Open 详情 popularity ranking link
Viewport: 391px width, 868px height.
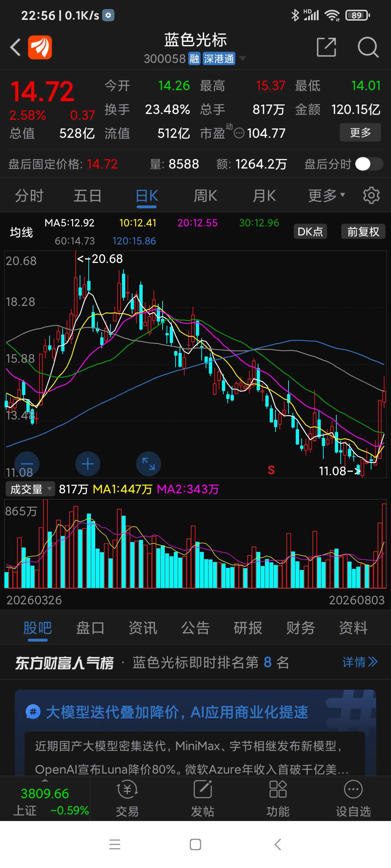click(360, 662)
